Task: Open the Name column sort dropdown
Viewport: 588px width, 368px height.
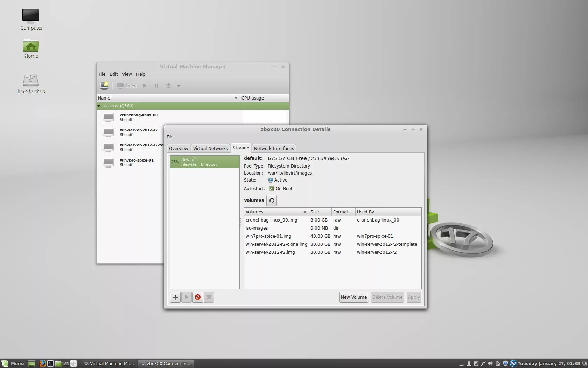Action: coord(236,98)
